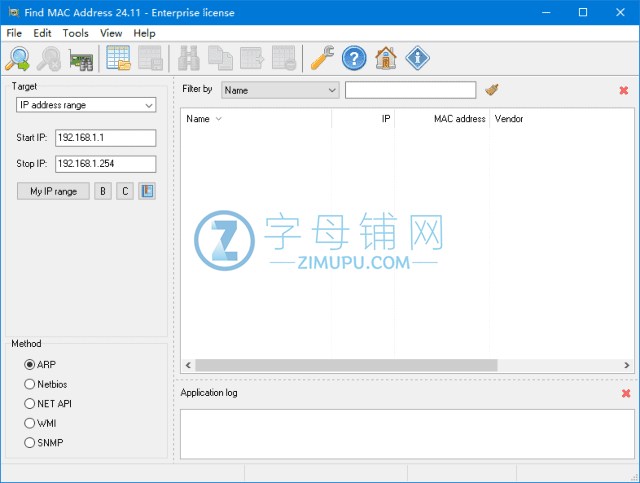
Task: Open the Help menu
Action: (144, 33)
